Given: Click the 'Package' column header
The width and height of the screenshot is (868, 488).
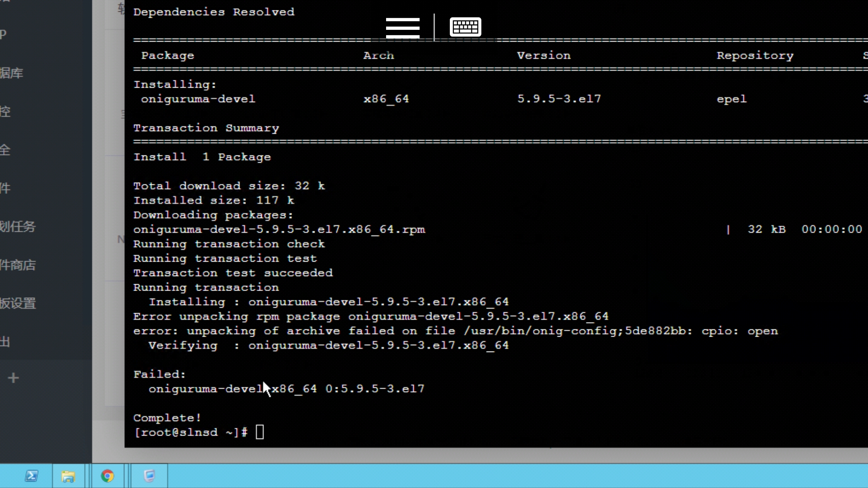Looking at the screenshot, I should [168, 55].
